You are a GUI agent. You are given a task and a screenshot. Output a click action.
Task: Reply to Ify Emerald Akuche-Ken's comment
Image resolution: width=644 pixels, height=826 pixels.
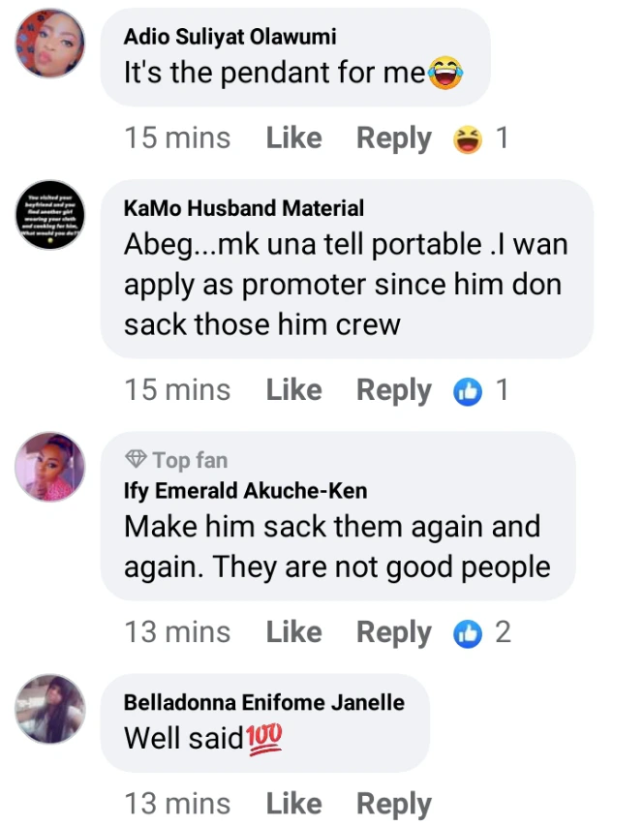tap(394, 632)
